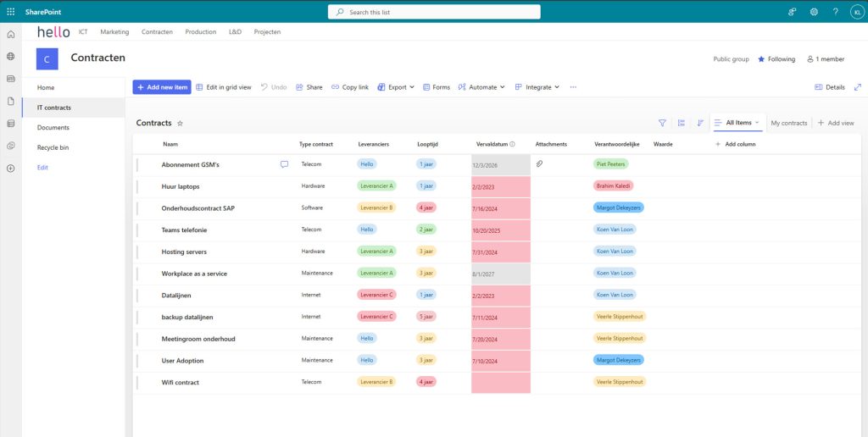Open the help question mark icon
This screenshot has height=437, width=868.
point(835,12)
